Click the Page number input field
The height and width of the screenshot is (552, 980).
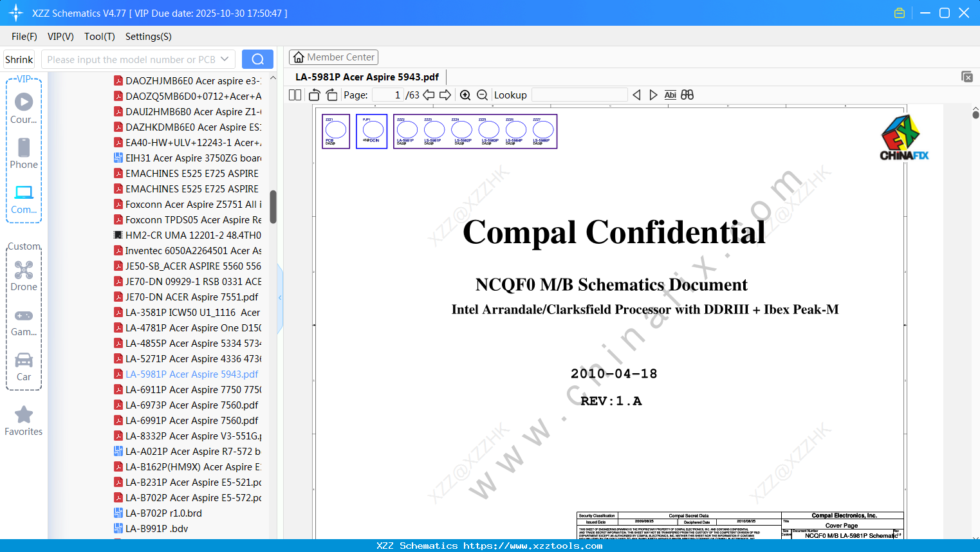coord(387,95)
